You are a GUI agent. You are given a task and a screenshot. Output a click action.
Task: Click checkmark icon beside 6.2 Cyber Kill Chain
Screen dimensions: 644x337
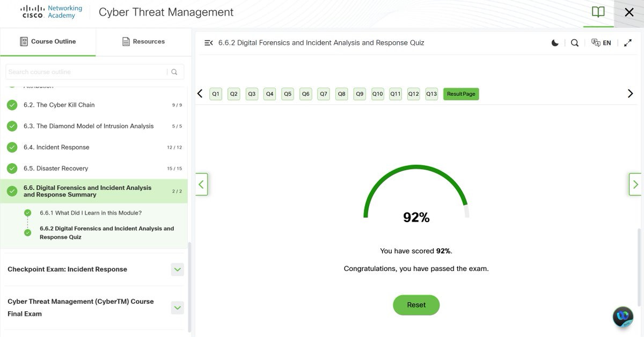(12, 105)
